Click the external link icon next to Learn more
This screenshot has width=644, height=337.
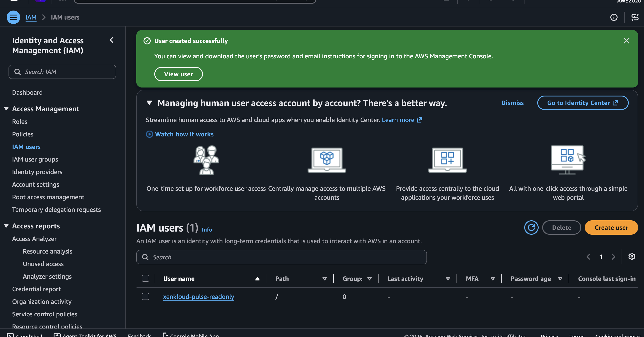(x=420, y=120)
